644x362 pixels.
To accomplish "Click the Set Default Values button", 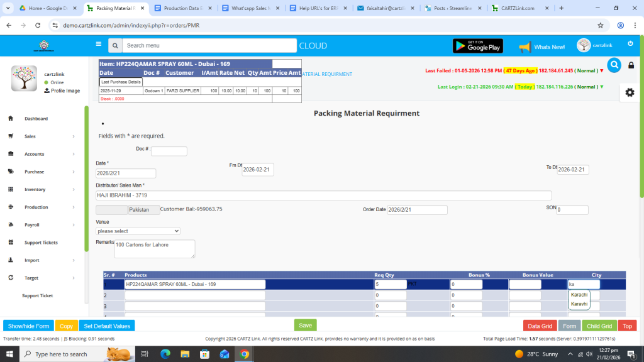I will pyautogui.click(x=107, y=326).
